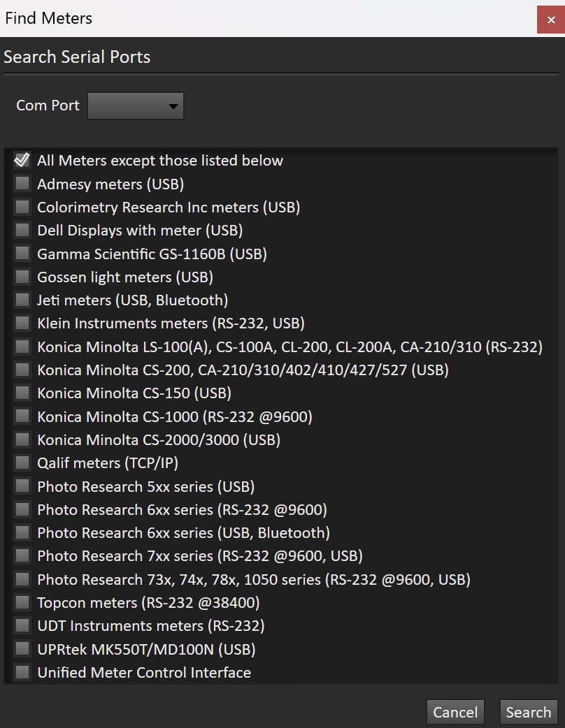Tick Dell Displays with meter checkbox
This screenshot has width=565, height=728.
tap(22, 230)
